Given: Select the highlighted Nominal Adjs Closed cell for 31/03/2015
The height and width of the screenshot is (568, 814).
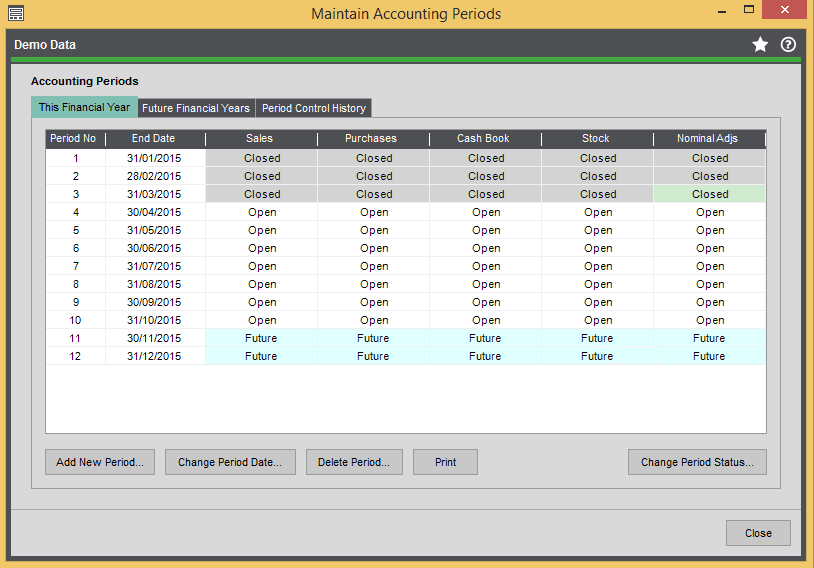Looking at the screenshot, I should [x=709, y=194].
